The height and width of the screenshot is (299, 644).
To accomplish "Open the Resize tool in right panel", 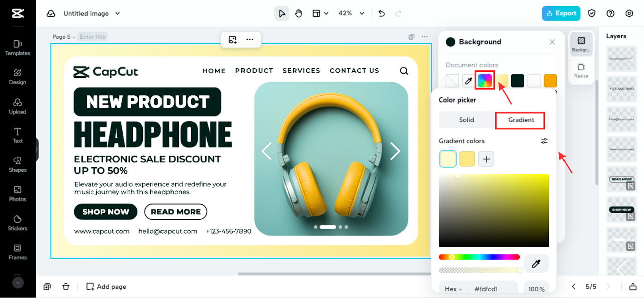I will [581, 70].
